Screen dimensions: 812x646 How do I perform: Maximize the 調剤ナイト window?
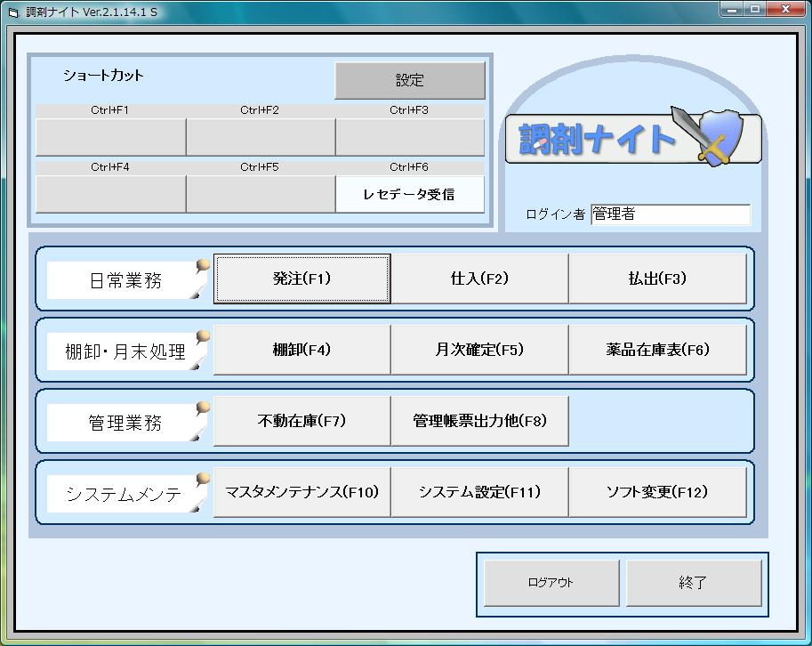tap(755, 9)
